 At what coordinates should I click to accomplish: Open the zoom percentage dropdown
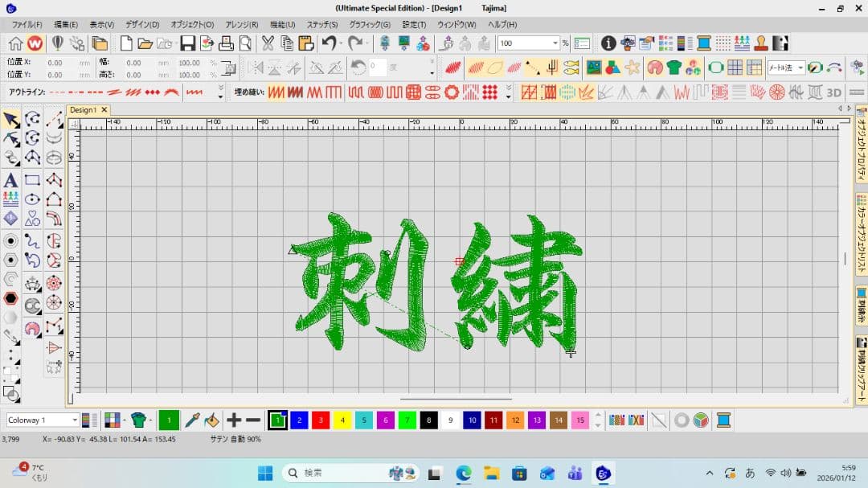click(554, 43)
